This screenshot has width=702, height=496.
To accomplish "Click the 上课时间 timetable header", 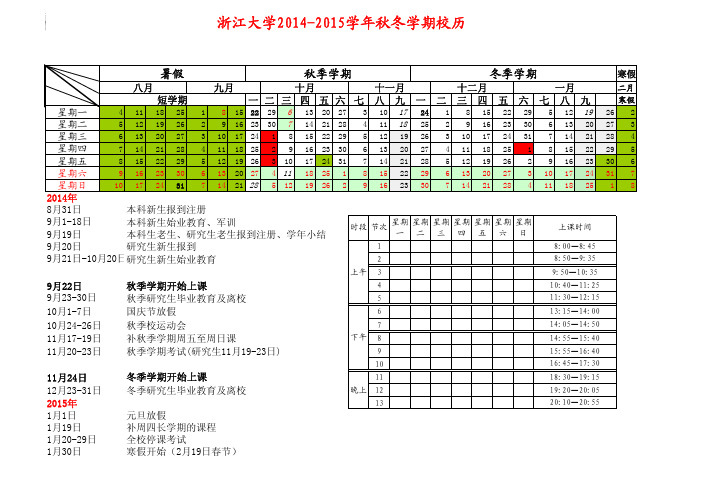I will click(x=575, y=227).
